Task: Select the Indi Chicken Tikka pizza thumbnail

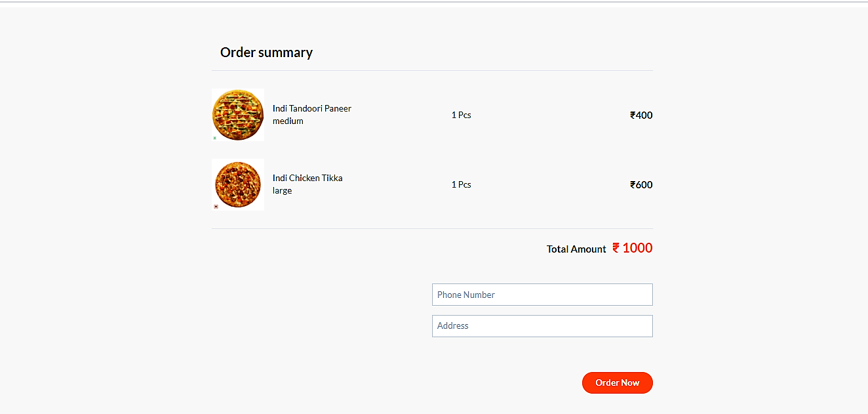Action: pos(237,184)
